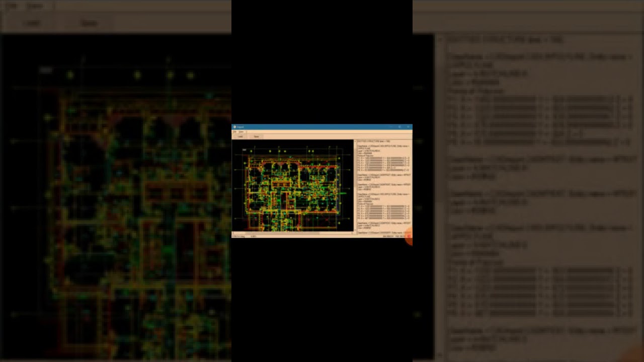Click the Load button
644x362 pixels.
tap(240, 136)
